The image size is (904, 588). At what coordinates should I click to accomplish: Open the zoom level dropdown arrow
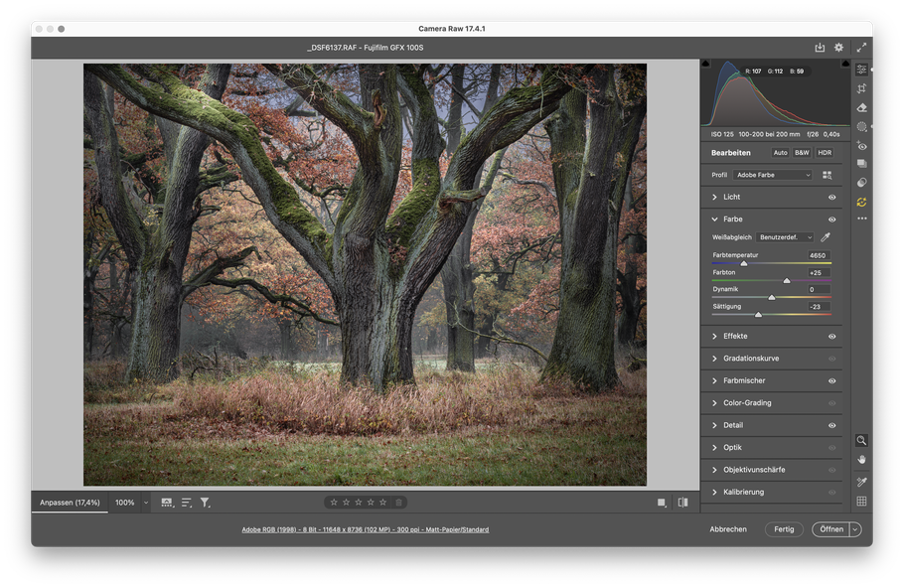[x=146, y=503]
